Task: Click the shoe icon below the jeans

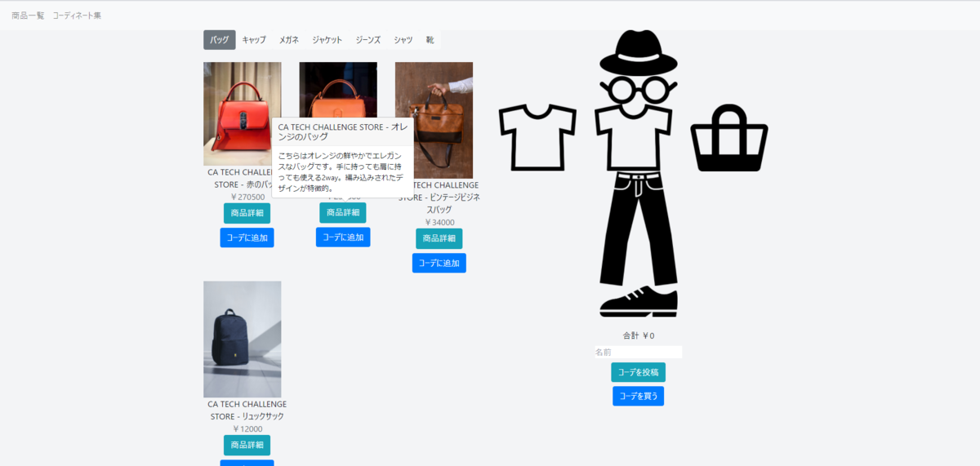Action: tap(639, 301)
